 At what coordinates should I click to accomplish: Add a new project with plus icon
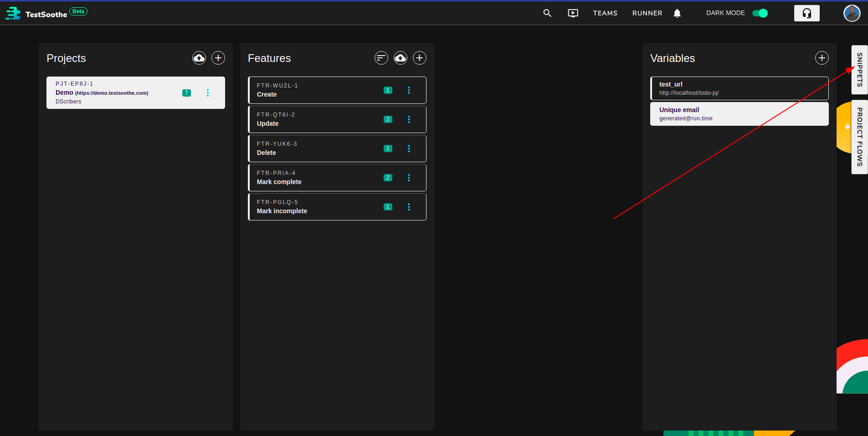click(x=218, y=58)
